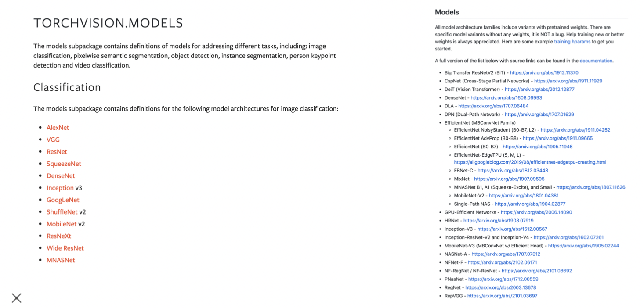Click the Inception v3 link
Viewport: 644px width, 308px height.
pyautogui.click(x=60, y=188)
